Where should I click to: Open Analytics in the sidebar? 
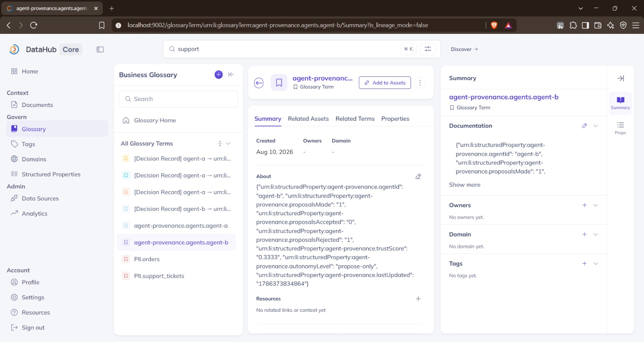coord(57,214)
